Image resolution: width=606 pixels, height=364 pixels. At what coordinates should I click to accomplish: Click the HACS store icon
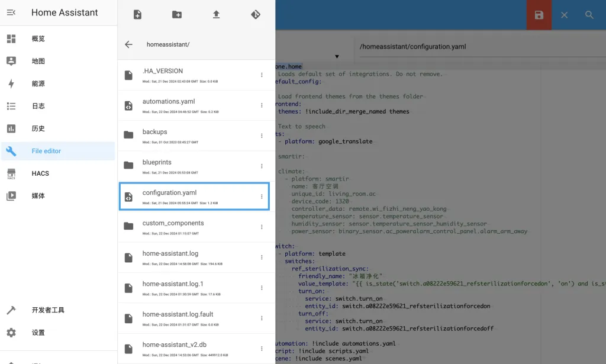(11, 173)
